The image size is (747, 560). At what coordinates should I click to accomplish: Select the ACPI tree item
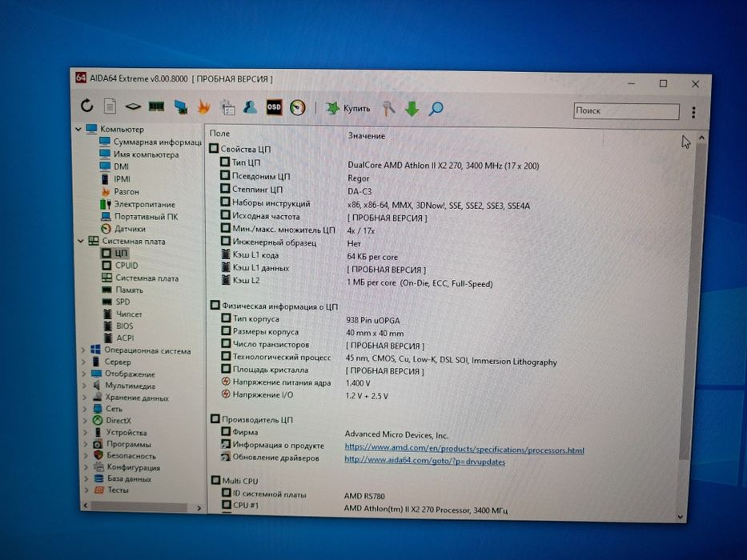click(x=119, y=338)
